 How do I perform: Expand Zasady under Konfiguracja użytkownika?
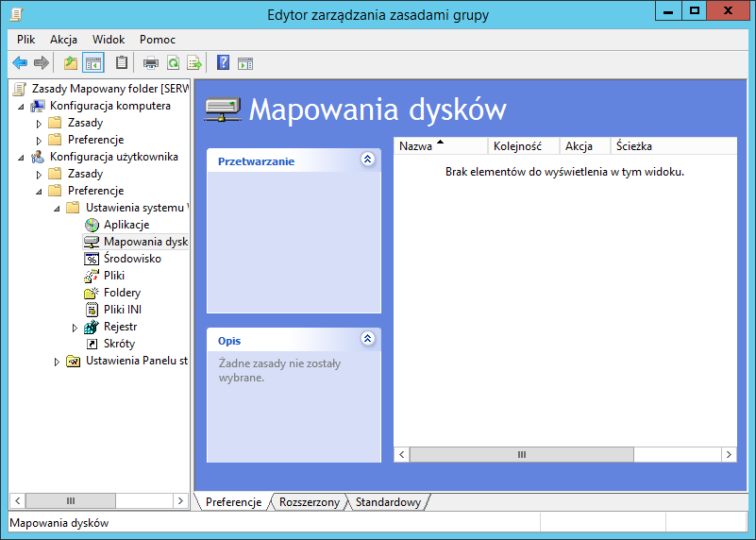tap(39, 174)
